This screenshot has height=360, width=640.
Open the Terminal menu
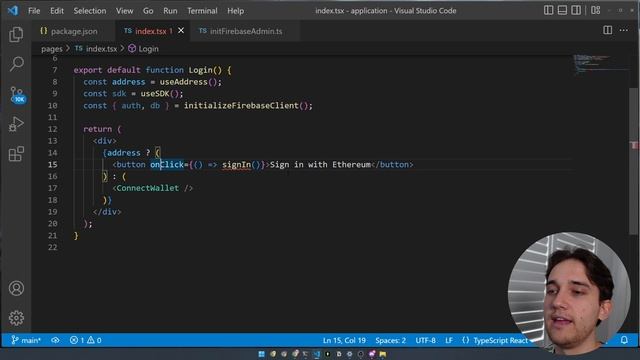click(202, 11)
